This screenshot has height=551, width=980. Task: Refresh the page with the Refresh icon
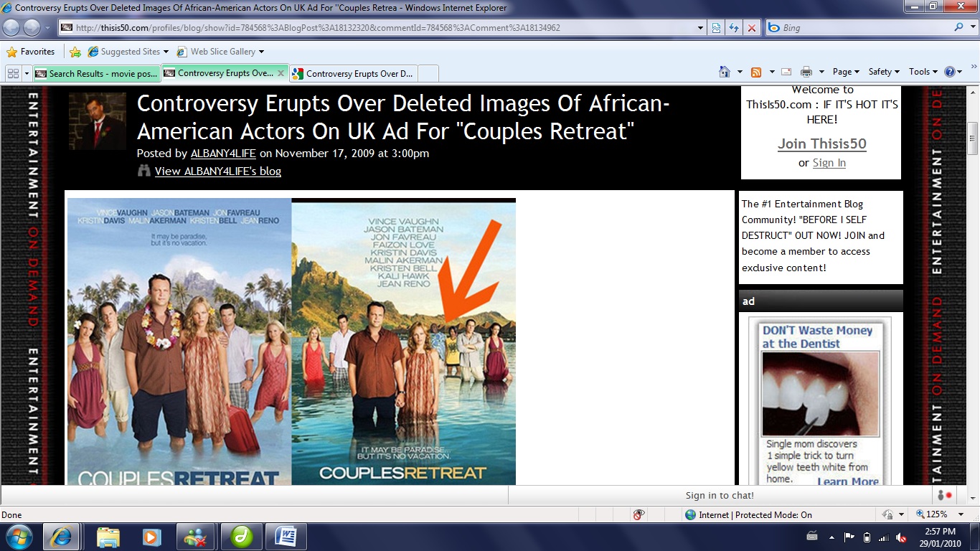(734, 28)
